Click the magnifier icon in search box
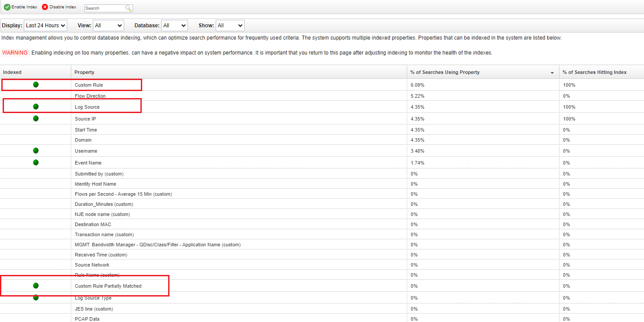This screenshot has width=644, height=322. point(128,8)
